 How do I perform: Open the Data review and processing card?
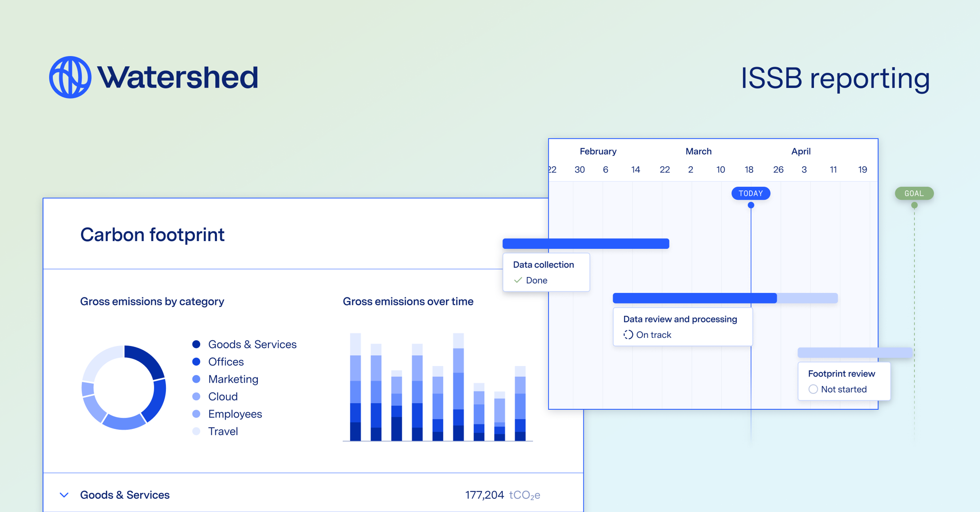(x=682, y=326)
